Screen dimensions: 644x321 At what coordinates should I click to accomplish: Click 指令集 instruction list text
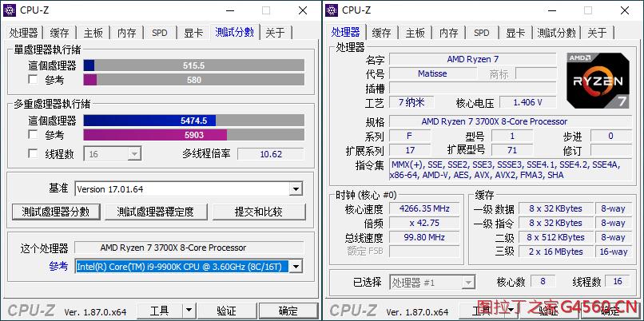click(x=511, y=169)
